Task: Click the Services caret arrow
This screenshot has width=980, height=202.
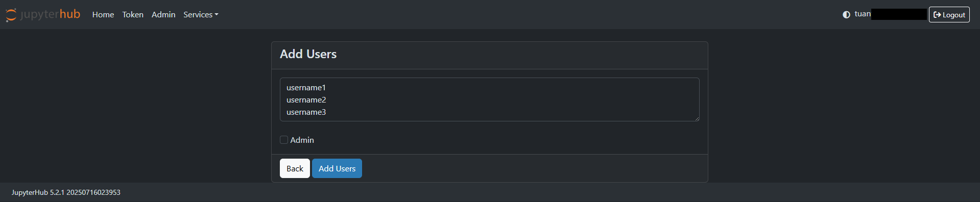Action: (x=217, y=15)
